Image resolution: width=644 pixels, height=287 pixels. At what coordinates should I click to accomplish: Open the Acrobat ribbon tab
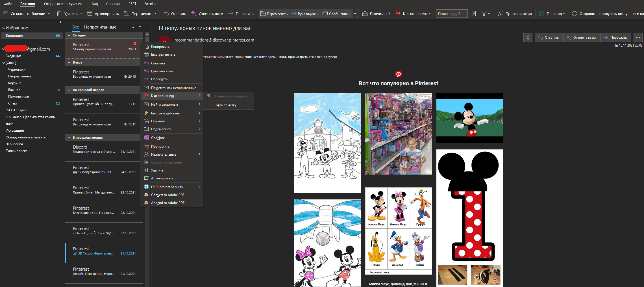pyautogui.click(x=151, y=4)
